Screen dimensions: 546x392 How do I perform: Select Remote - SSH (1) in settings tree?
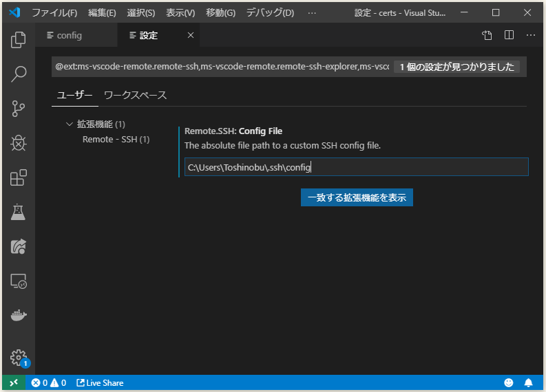(116, 140)
